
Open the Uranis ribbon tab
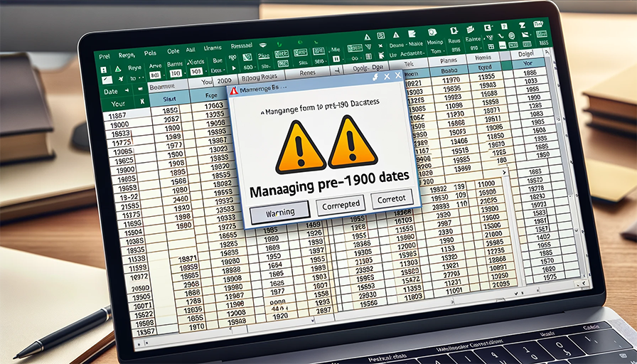[x=213, y=48]
